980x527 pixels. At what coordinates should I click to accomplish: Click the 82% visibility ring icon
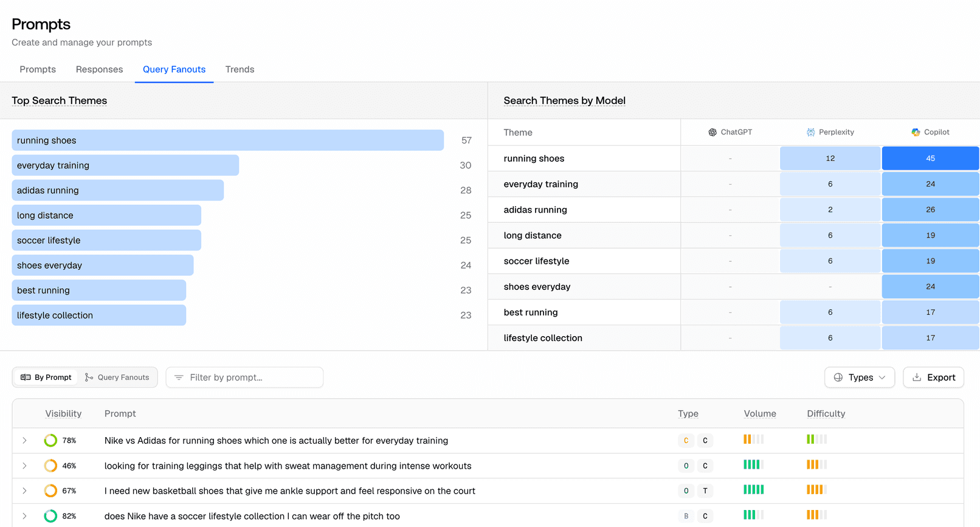(x=50, y=516)
